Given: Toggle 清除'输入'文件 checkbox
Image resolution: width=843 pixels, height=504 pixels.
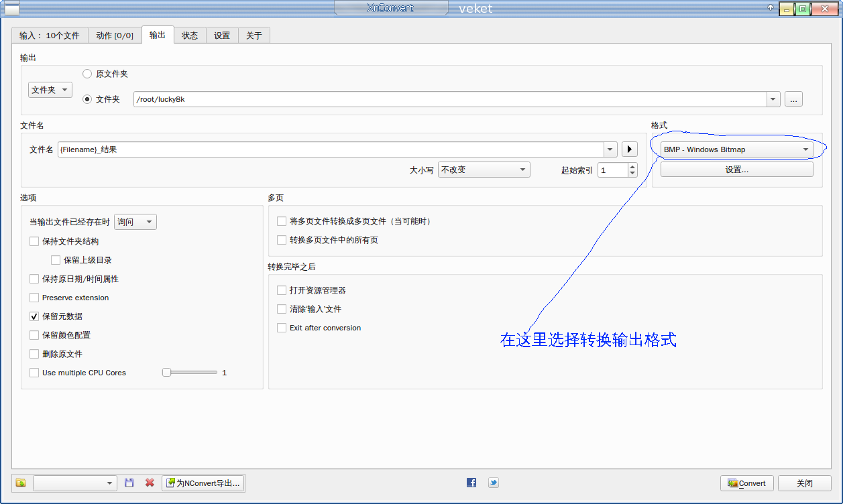Looking at the screenshot, I should 282,309.
